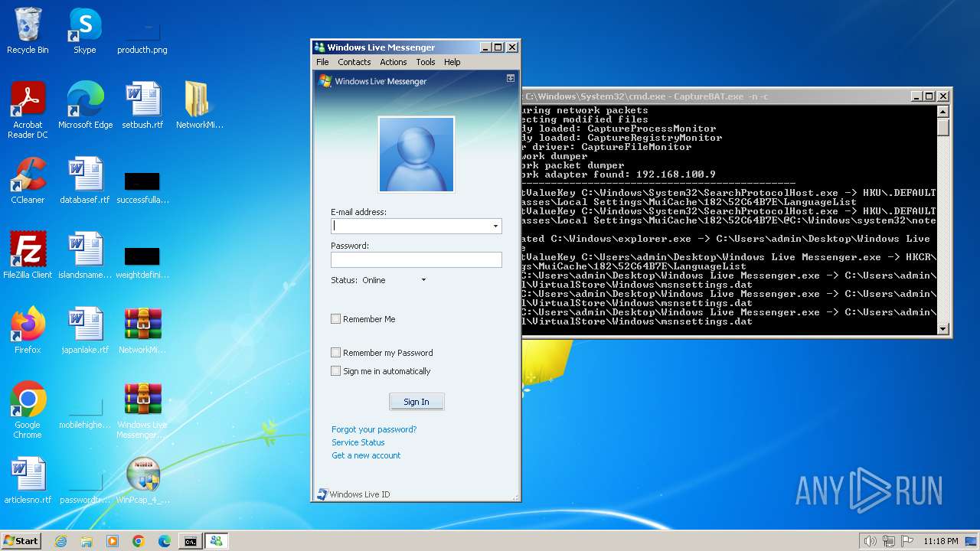The height and width of the screenshot is (551, 980).
Task: Click cmd window scrollbar up arrow
Action: pos(943,112)
